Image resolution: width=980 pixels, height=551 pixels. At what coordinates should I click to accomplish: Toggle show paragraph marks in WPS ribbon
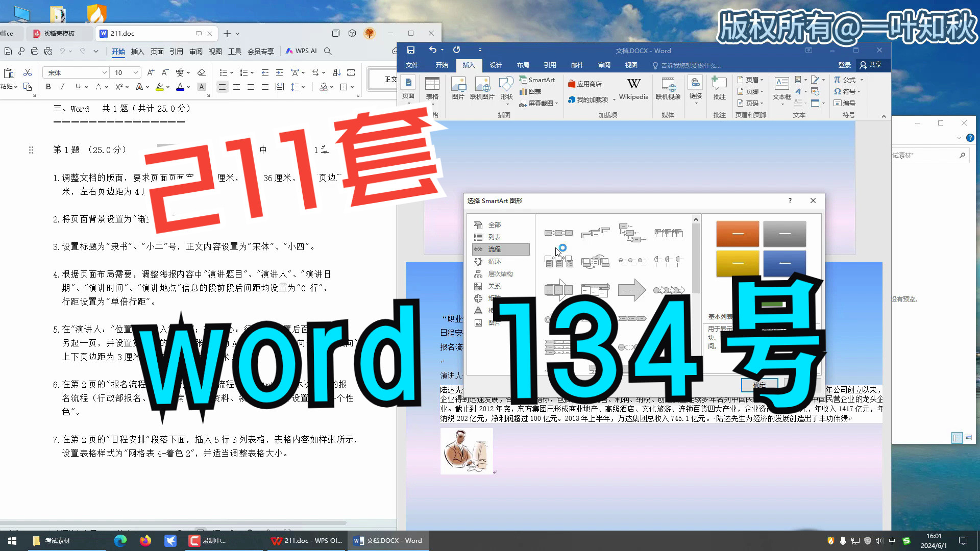[x=315, y=72]
